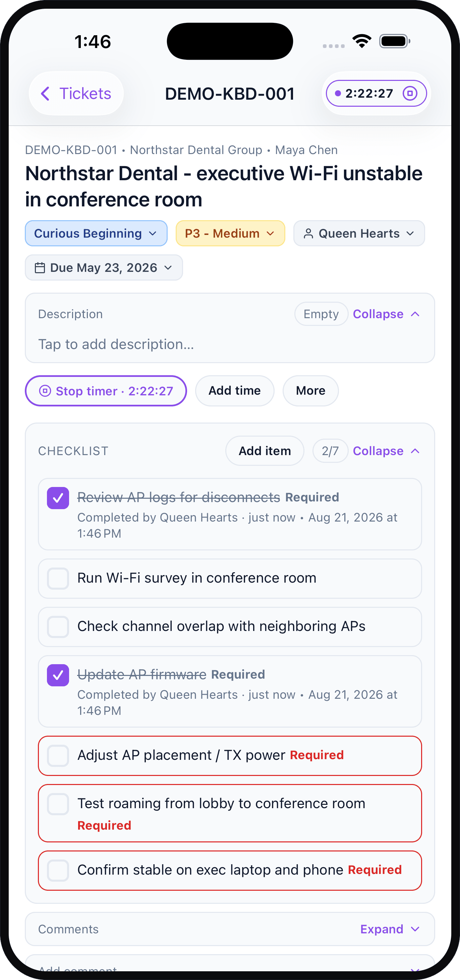
Task: Tap the stop icon in Stop timer button
Action: tap(45, 391)
